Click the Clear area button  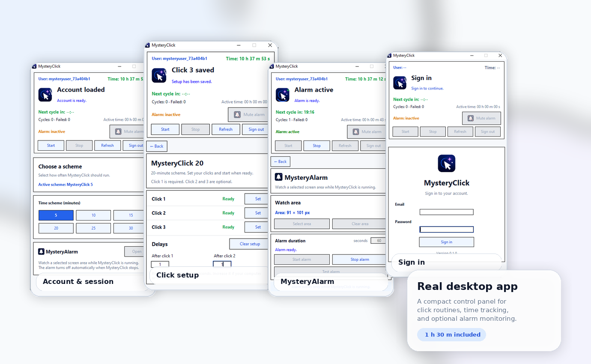[359, 224]
